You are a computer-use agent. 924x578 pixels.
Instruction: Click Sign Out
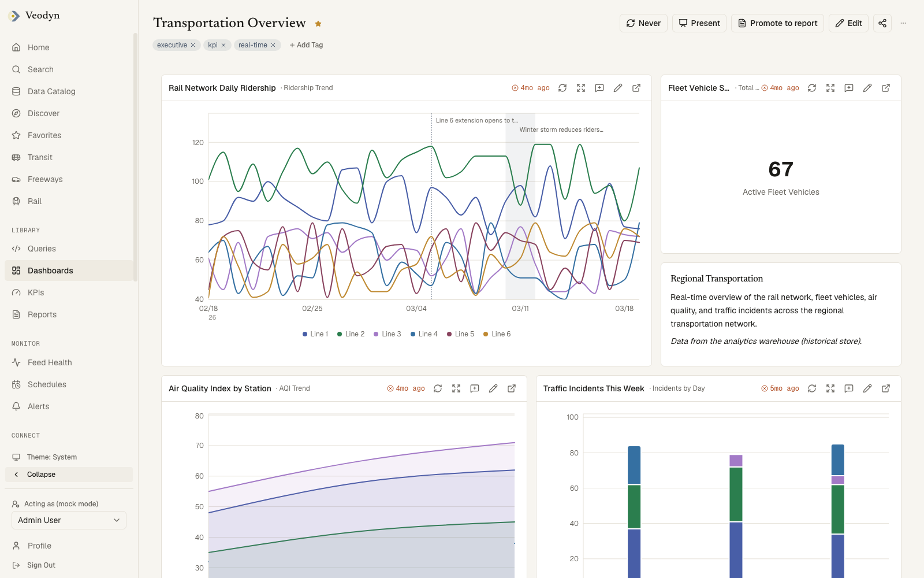69,565
